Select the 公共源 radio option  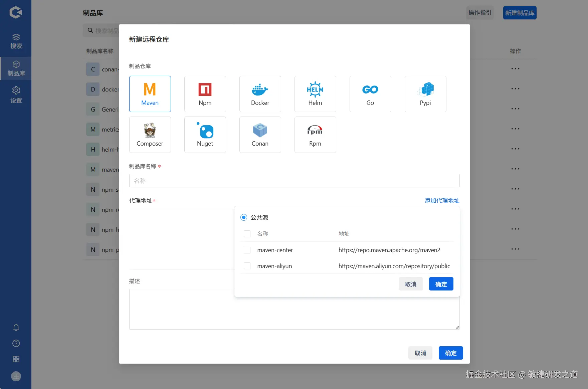[244, 217]
